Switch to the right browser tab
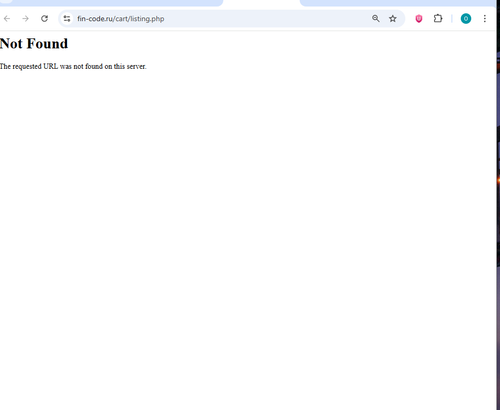The image size is (500, 410). [x=398, y=3]
